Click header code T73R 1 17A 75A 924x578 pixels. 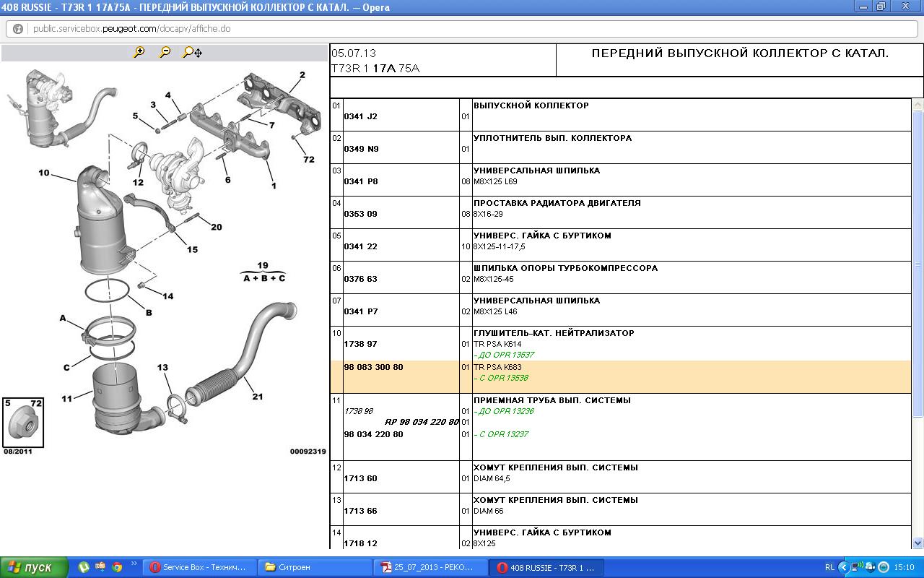point(375,69)
